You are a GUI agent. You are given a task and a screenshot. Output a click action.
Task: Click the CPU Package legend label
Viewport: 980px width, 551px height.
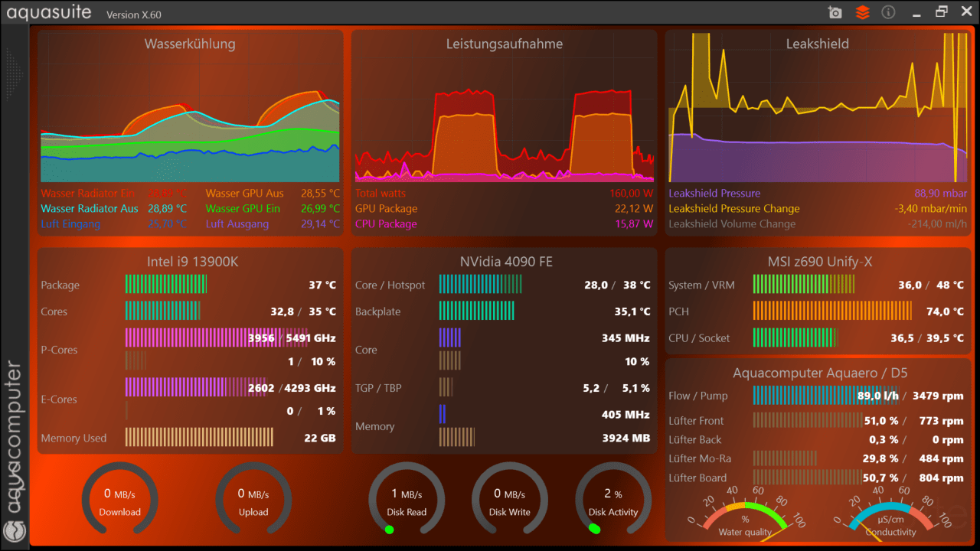pyautogui.click(x=386, y=224)
